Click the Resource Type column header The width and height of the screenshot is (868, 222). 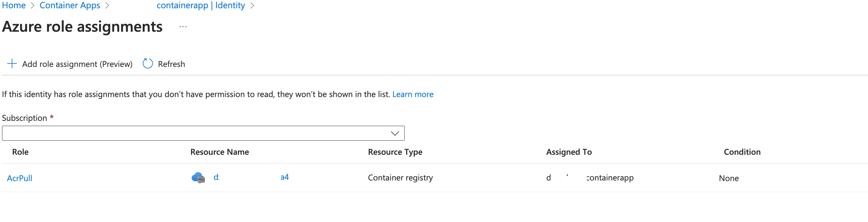395,152
